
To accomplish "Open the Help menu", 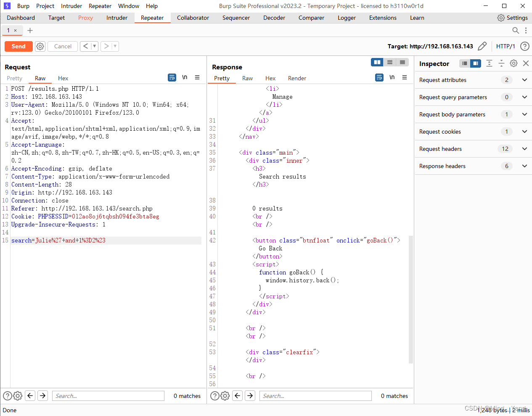I will (152, 6).
